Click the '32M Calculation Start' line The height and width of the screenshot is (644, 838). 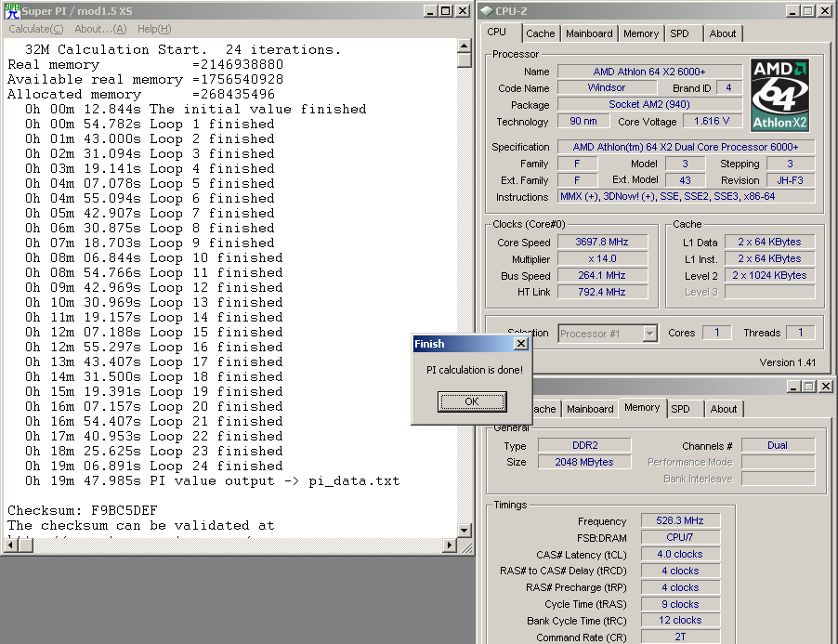(183, 49)
